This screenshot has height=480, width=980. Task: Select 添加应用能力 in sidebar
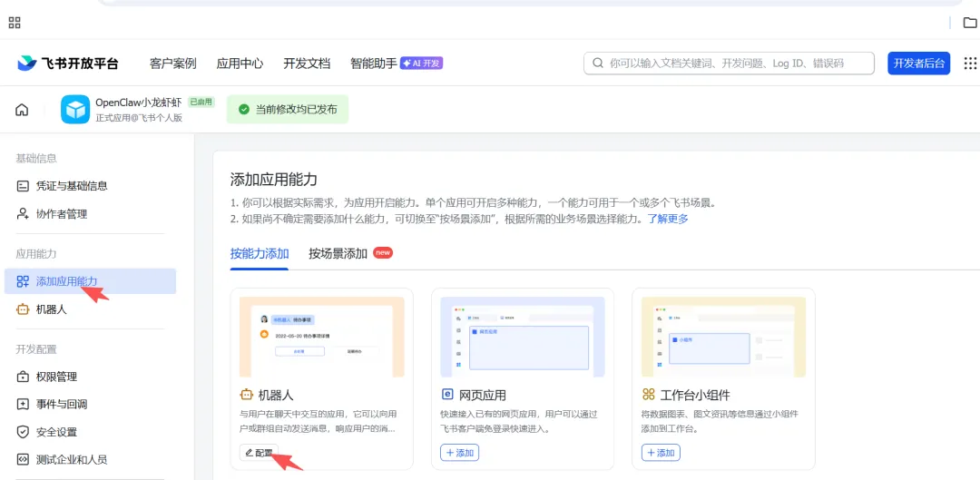[x=90, y=281]
